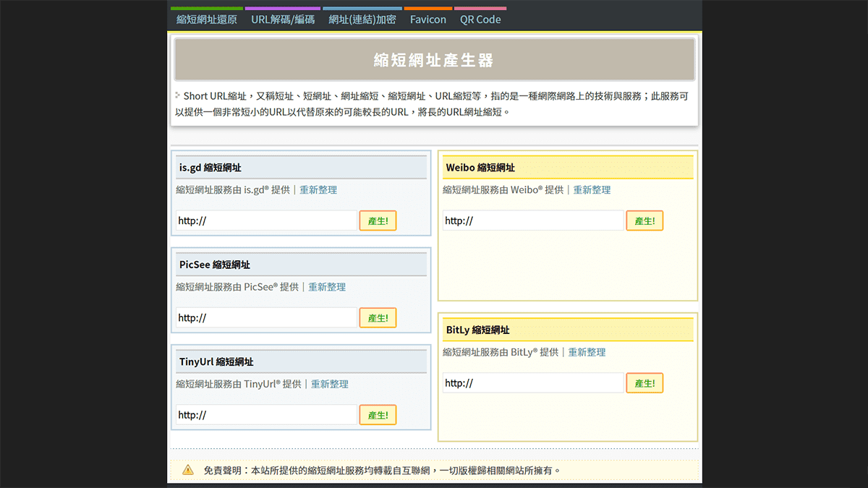
Task: Hit the TinyUrl 產生! button
Action: [x=378, y=415]
